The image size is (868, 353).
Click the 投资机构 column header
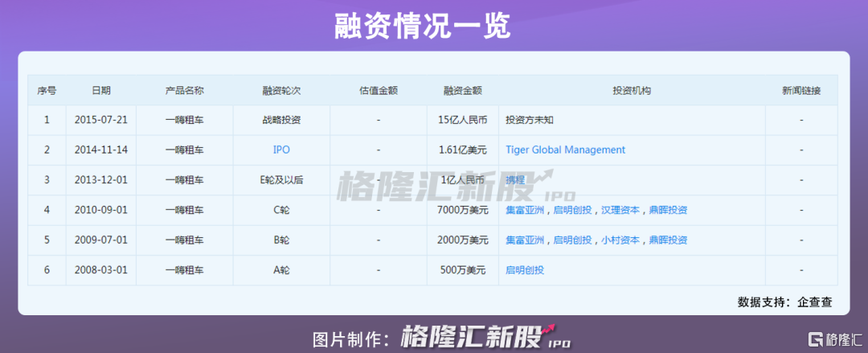(x=631, y=91)
